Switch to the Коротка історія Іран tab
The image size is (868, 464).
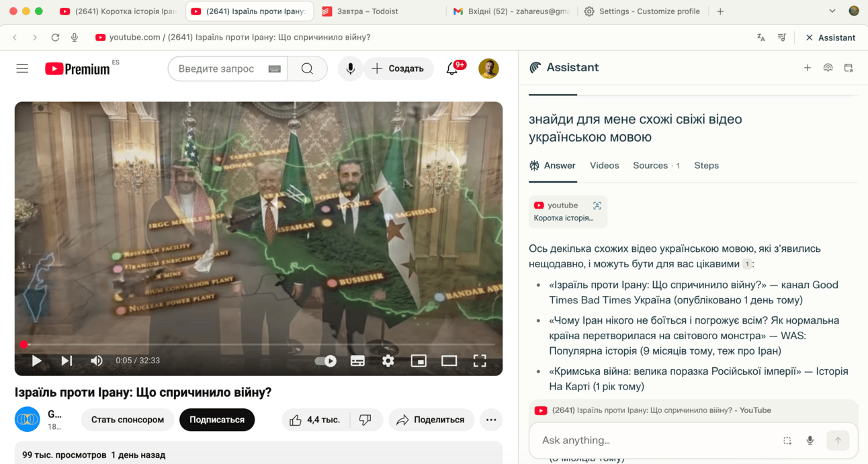click(x=118, y=11)
